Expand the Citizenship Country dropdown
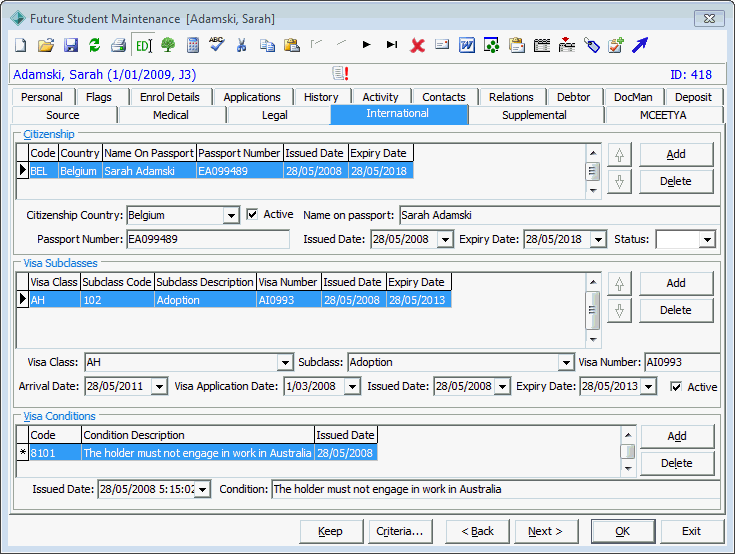Viewport: 735px width, 554px height. [x=231, y=216]
